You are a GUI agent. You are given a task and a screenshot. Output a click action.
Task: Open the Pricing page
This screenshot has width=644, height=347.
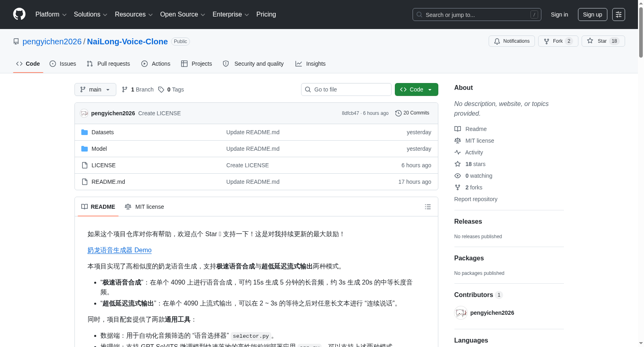pos(266,15)
